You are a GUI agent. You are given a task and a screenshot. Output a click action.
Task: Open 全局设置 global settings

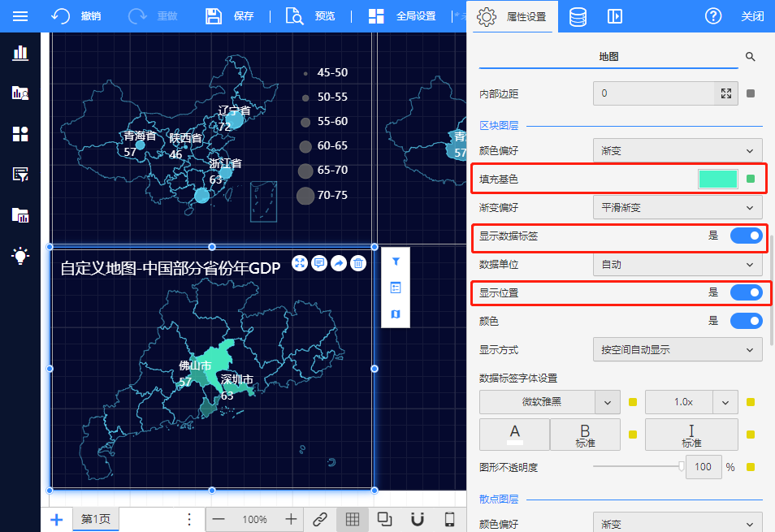tap(402, 16)
